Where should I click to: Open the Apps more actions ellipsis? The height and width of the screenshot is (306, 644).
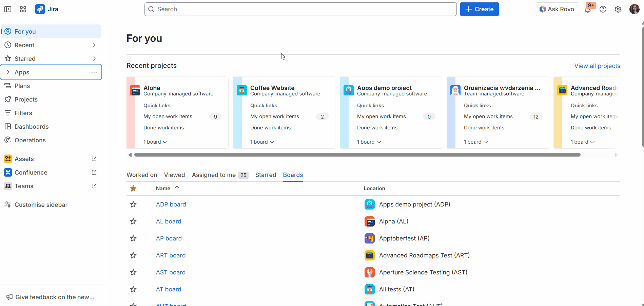94,72
